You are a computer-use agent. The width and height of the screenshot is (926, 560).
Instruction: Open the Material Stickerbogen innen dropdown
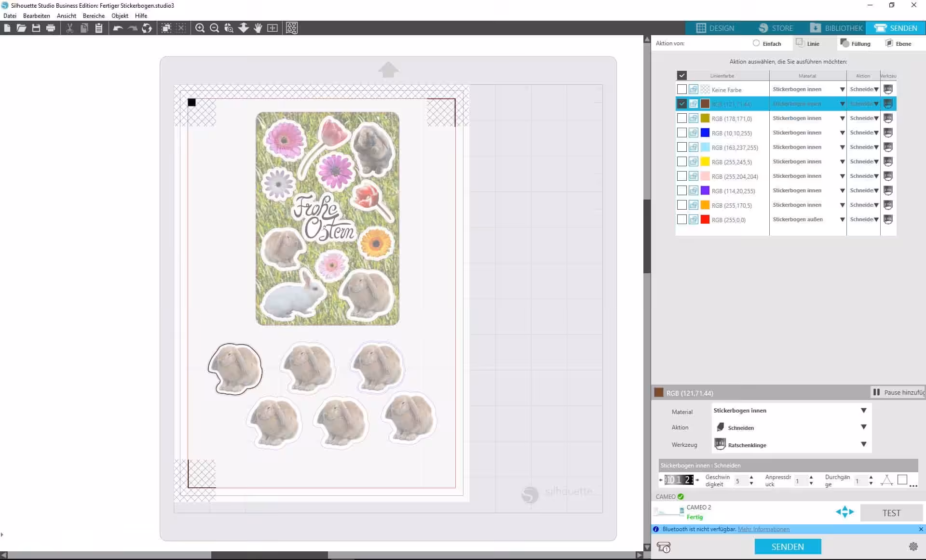click(863, 411)
